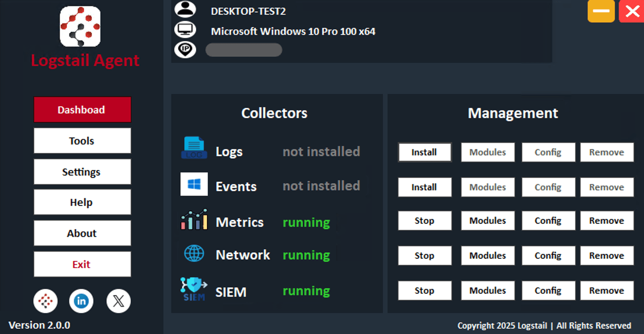
Task: Open the LinkedIn social icon
Action: tap(81, 301)
